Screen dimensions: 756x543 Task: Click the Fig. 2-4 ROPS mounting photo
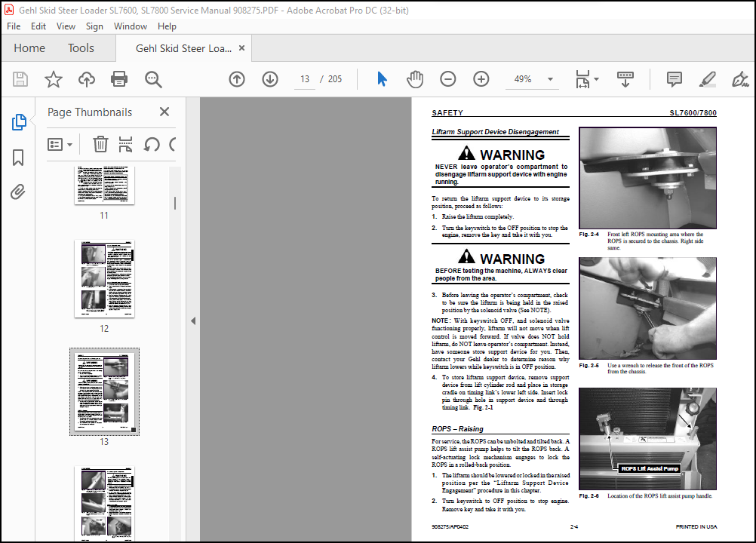[x=647, y=178]
